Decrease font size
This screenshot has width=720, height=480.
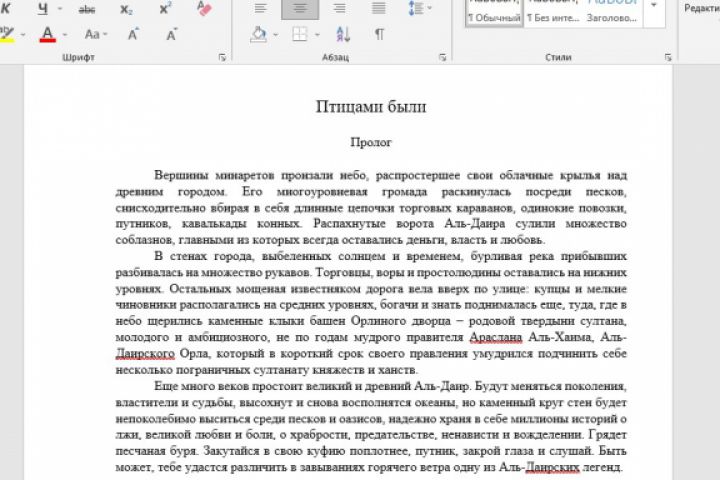pyautogui.click(x=171, y=34)
